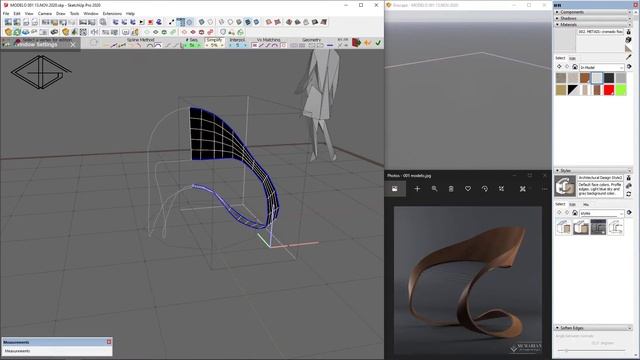
Task: Open the Styles collection dropdown
Action: point(602,213)
